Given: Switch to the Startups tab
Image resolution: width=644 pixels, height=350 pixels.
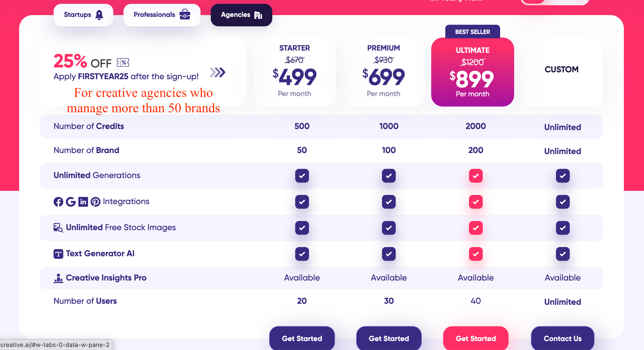Looking at the screenshot, I should click(x=83, y=15).
